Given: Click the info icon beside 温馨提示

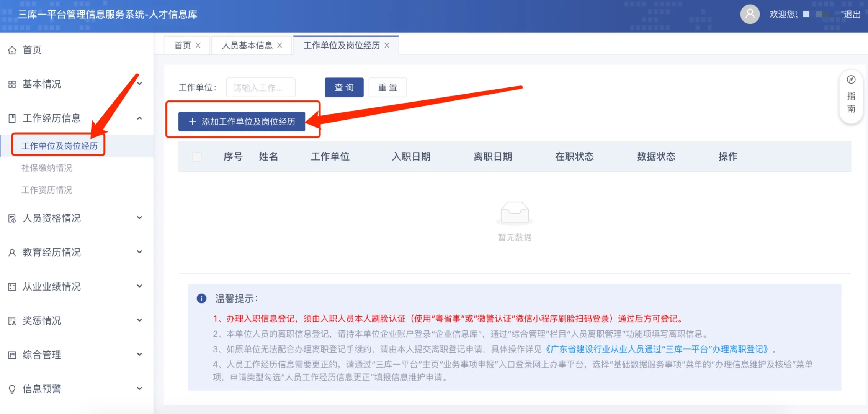Looking at the screenshot, I should tap(201, 299).
